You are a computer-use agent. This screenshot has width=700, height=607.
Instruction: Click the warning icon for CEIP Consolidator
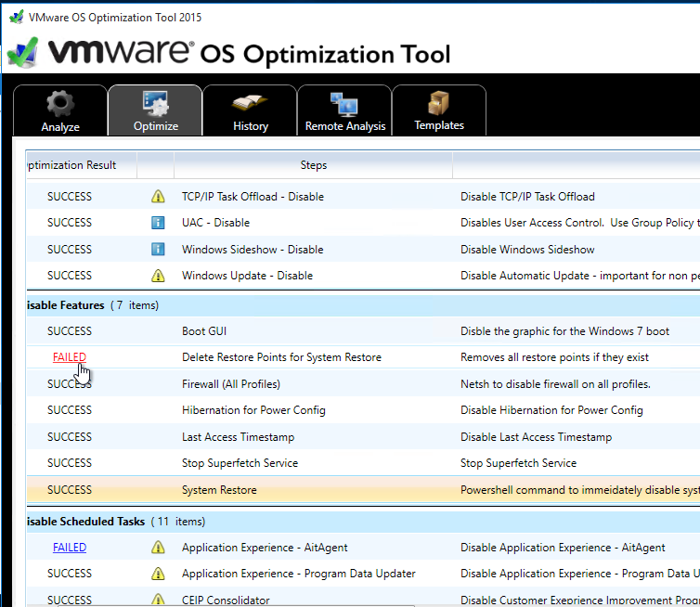coord(158,600)
